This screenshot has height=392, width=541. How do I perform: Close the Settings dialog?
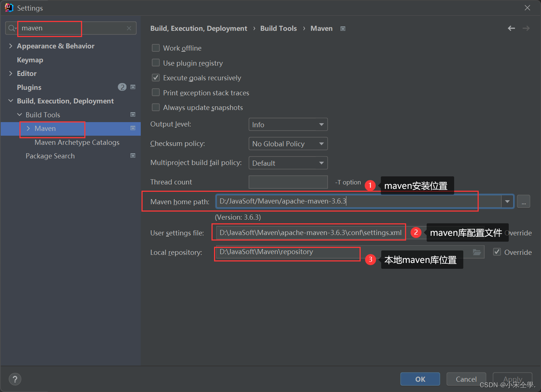(527, 8)
